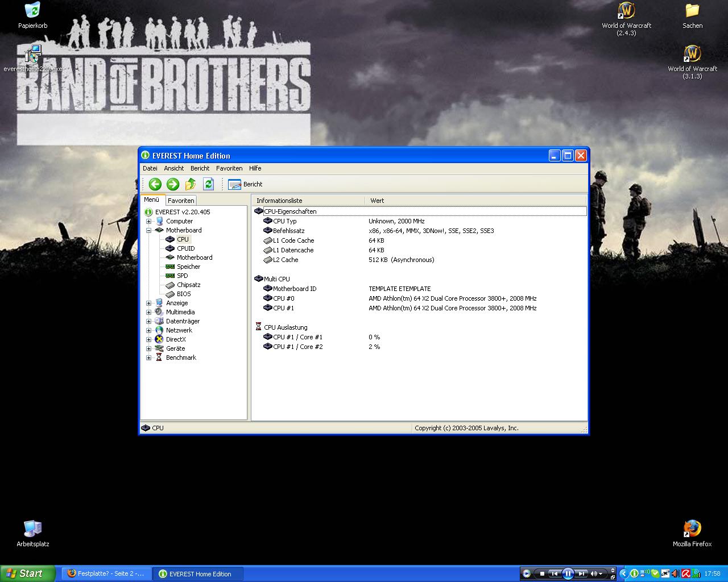This screenshot has height=582, width=728.
Task: Expand the Benchmark tree node
Action: [149, 357]
